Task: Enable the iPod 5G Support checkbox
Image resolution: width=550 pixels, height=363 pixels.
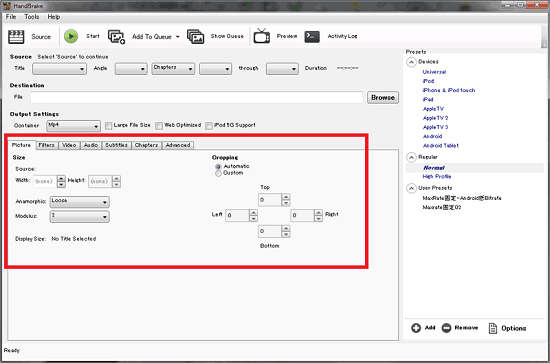Action: pyautogui.click(x=209, y=126)
